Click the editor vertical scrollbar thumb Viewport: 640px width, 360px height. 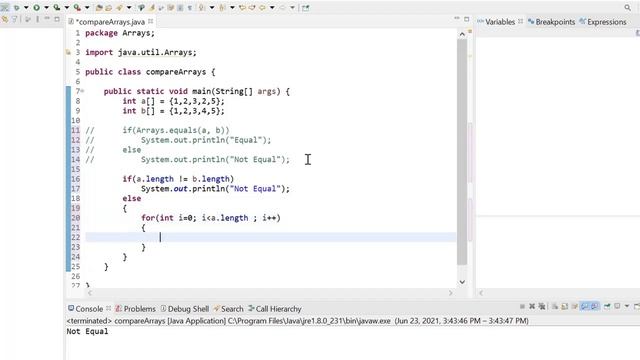[462, 152]
